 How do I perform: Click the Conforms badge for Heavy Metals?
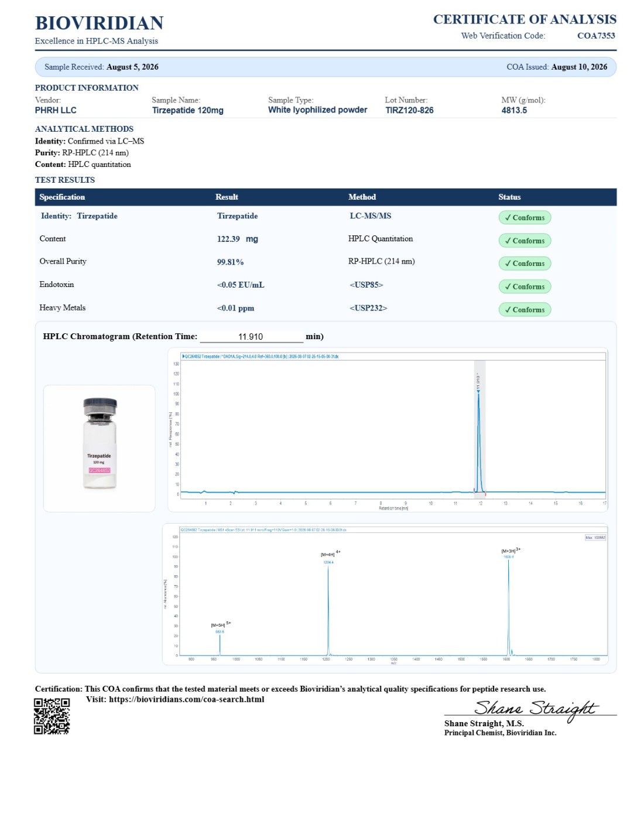[525, 310]
